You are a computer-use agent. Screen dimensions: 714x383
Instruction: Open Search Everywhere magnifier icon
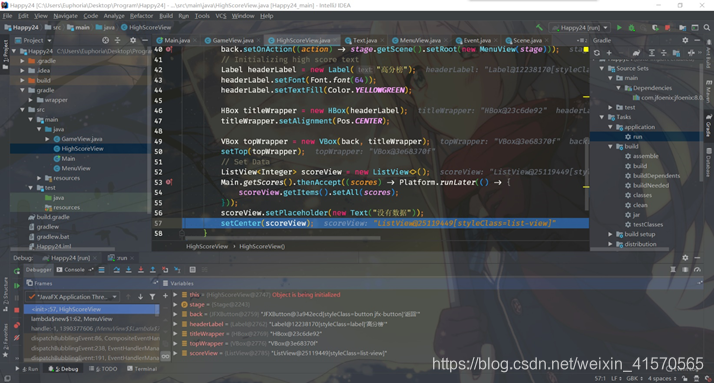tap(707, 28)
